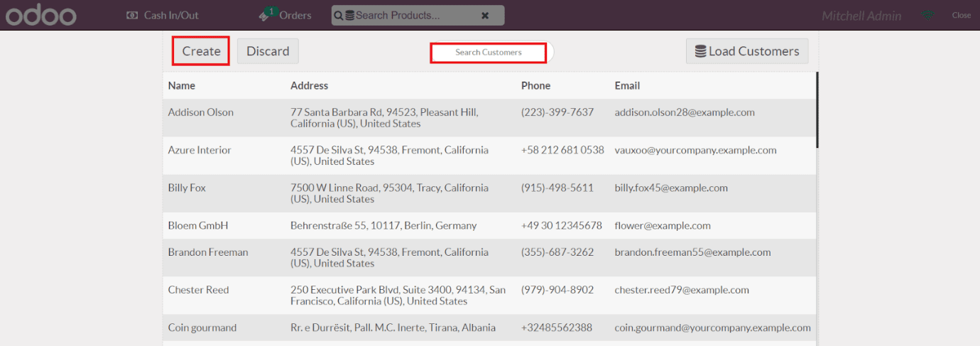The image size is (980, 346).
Task: Click phone (355)-687-3262
Action: 557,252
